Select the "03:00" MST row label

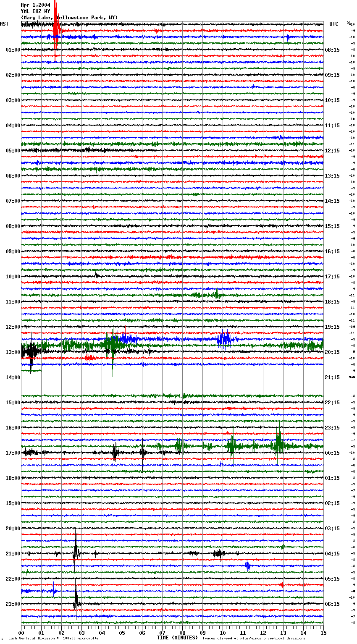click(13, 100)
